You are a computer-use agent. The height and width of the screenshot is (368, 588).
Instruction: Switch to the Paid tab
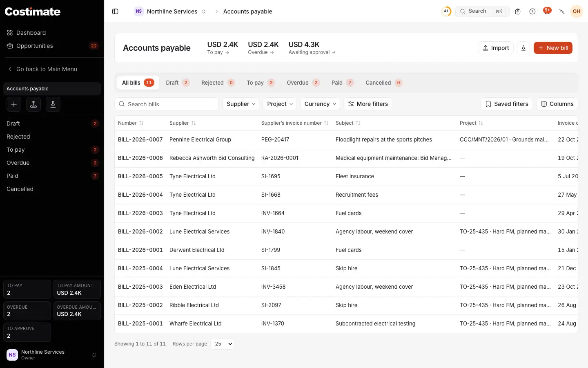point(342,83)
